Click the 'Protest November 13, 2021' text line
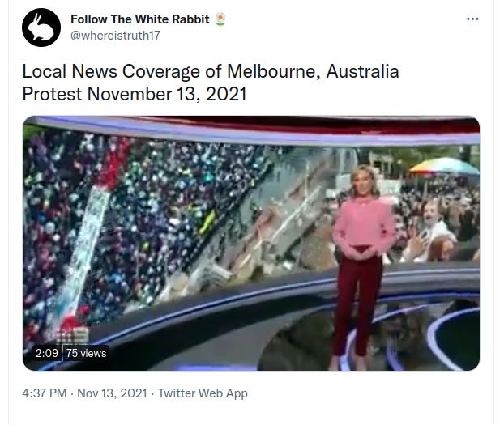Image resolution: width=504 pixels, height=425 pixels. [x=135, y=94]
